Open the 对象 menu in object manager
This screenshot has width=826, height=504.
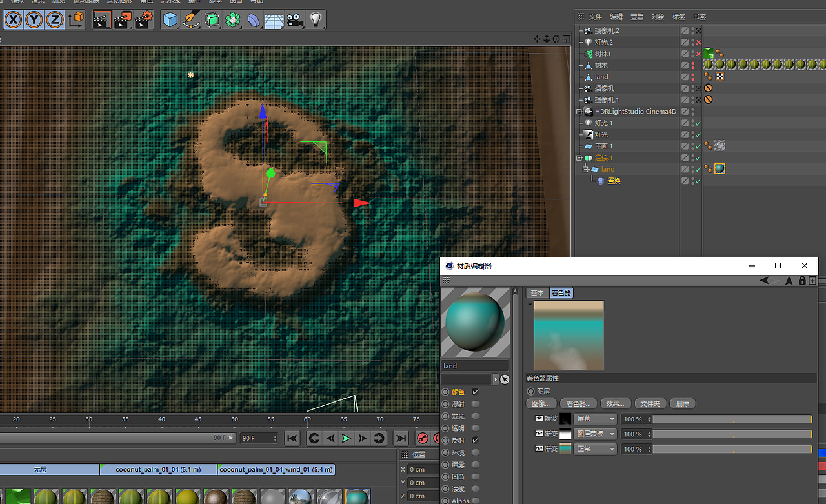658,17
